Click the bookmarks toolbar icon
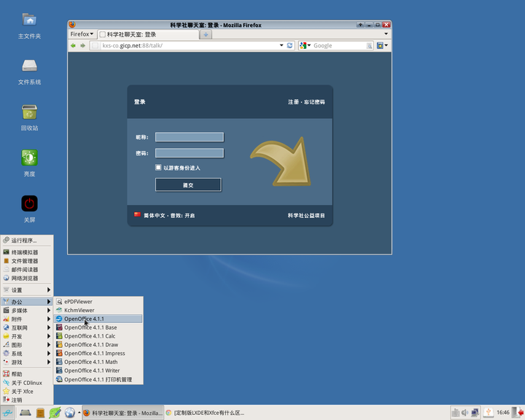Image resolution: width=525 pixels, height=420 pixels. tap(380, 45)
